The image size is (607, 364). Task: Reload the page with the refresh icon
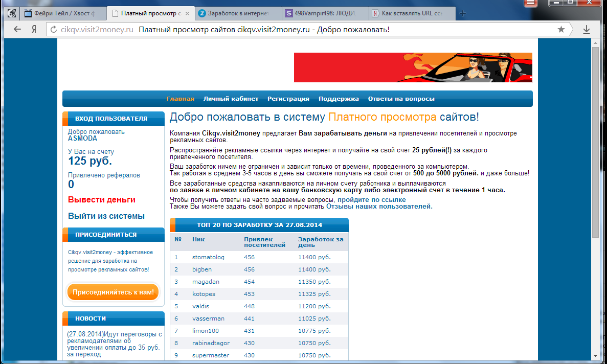point(53,30)
